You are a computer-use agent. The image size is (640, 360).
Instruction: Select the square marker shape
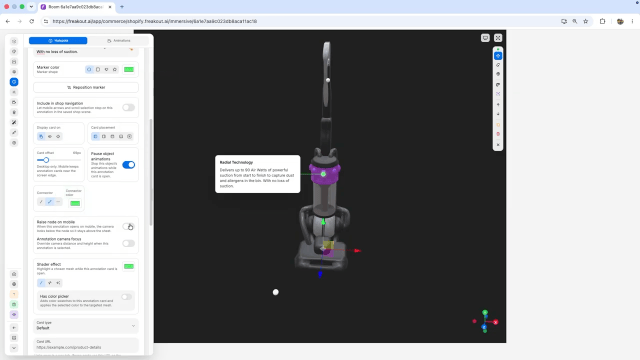coord(98,69)
